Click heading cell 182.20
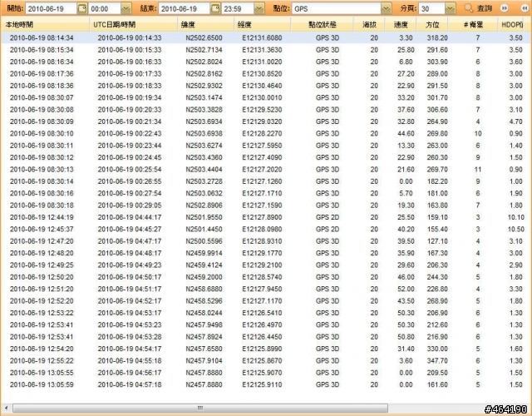Image resolution: width=532 pixels, height=416 pixels. click(x=437, y=181)
